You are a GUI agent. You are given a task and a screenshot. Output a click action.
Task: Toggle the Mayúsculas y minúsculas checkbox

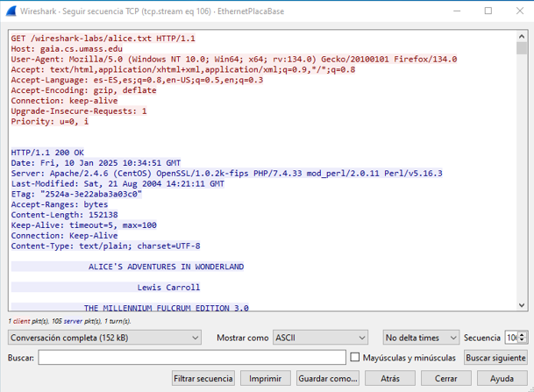(x=355, y=358)
